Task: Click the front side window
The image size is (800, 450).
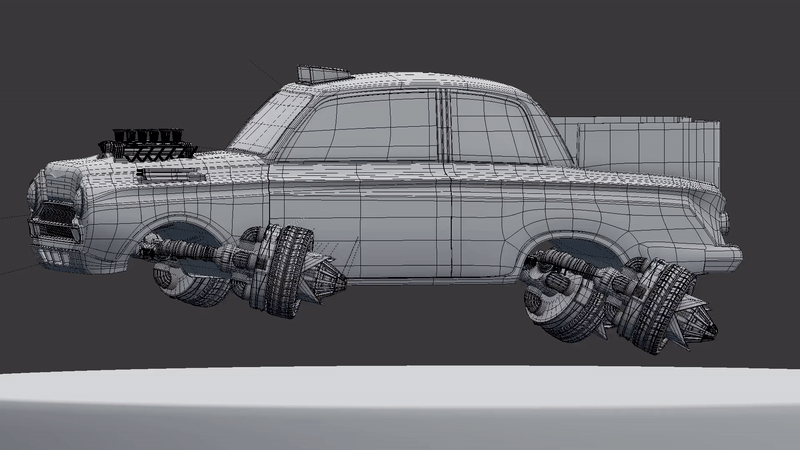Action: click(360, 128)
